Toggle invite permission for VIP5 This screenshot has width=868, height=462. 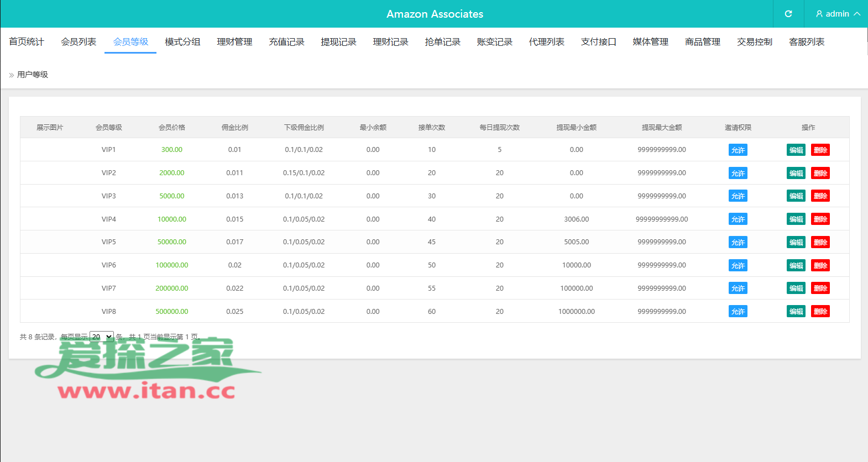click(x=738, y=242)
